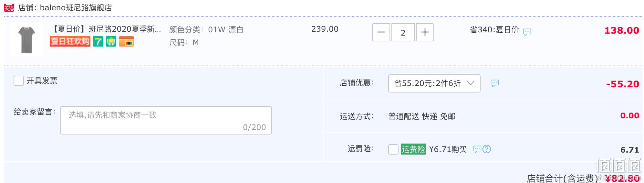The width and height of the screenshot is (644, 183).
Task: Open the comment bubble beside 店铺优惠 dropdown
Action: (495, 83)
